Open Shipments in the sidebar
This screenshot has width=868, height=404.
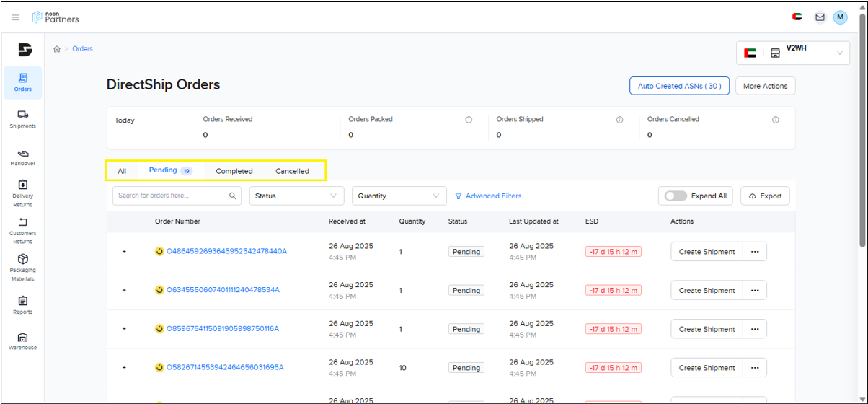(22, 120)
